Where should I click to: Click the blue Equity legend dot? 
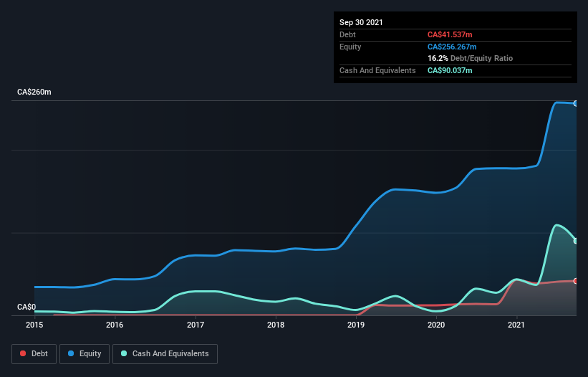[71, 353]
